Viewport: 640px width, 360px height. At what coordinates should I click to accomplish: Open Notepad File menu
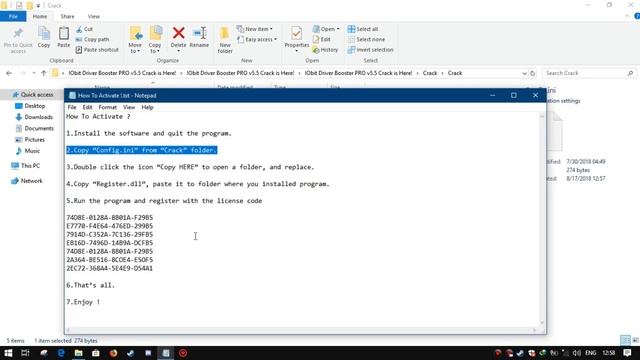coord(72,107)
